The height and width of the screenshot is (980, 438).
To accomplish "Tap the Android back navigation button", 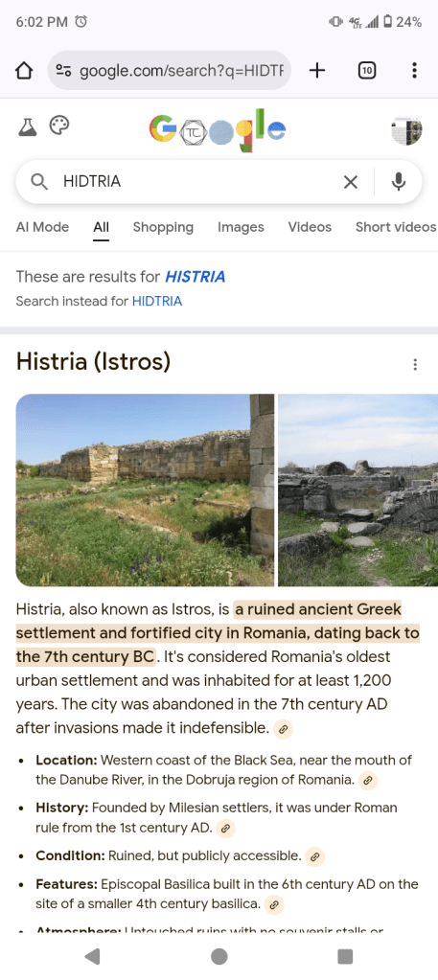I will 92,956.
